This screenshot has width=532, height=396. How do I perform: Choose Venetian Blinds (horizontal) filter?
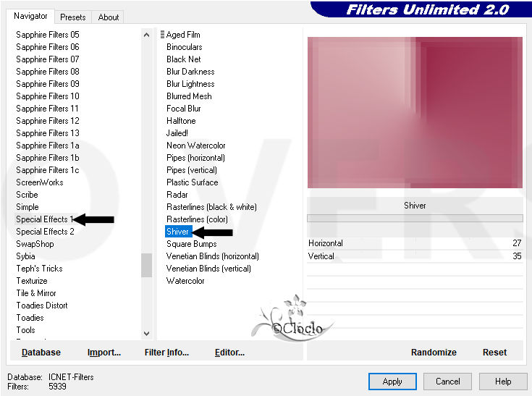pyautogui.click(x=213, y=256)
